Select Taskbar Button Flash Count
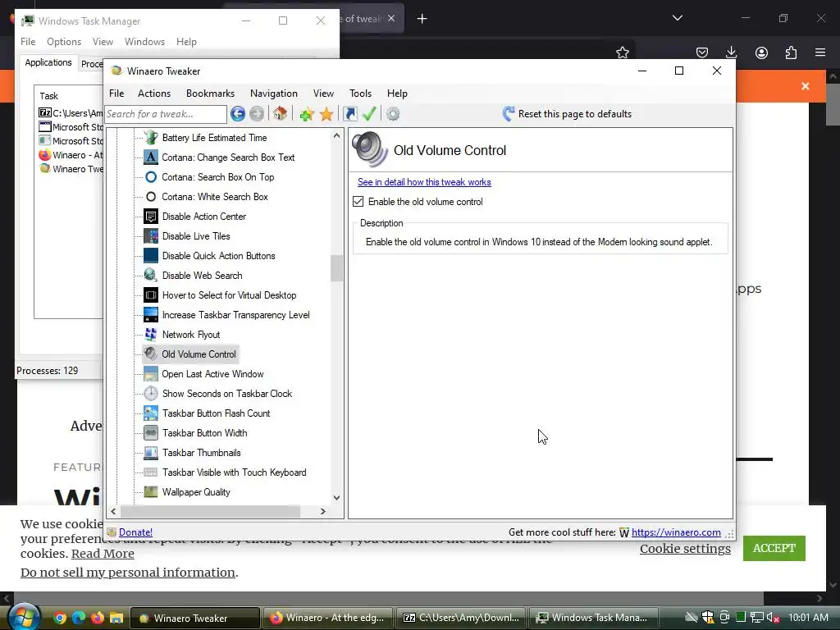Screen dimensions: 840x630 click(x=216, y=413)
